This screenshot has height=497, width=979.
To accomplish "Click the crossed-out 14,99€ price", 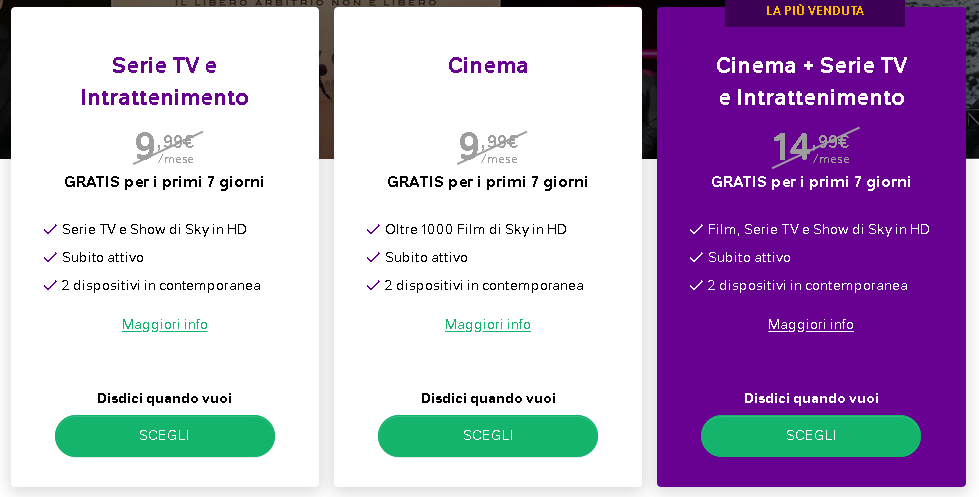I will pos(815,149).
